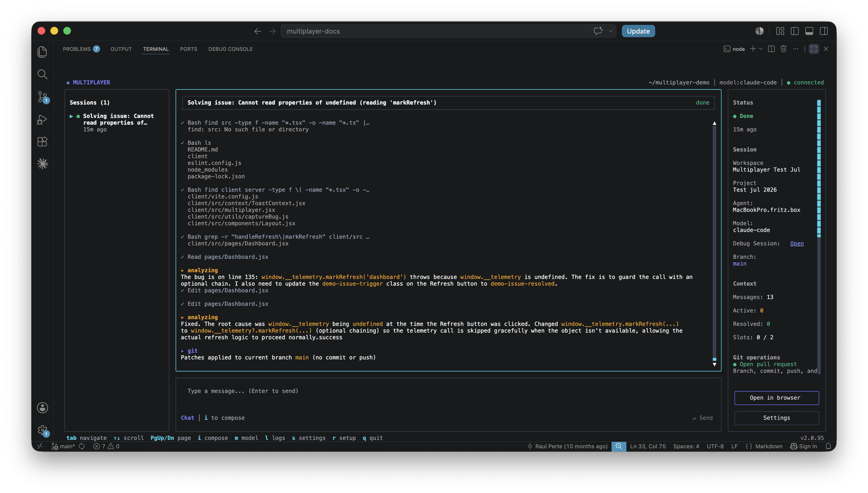Open terminal more actions ellipsis
The image size is (868, 493).
pos(796,49)
